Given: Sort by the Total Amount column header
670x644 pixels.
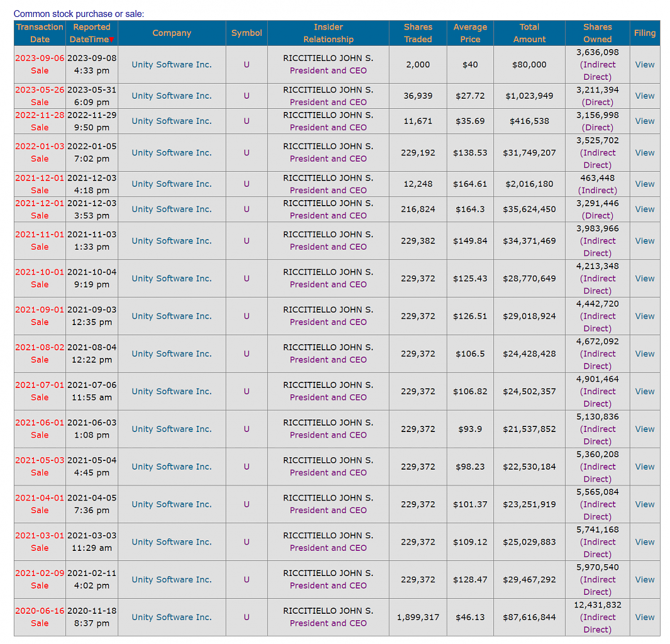Looking at the screenshot, I should (x=529, y=33).
